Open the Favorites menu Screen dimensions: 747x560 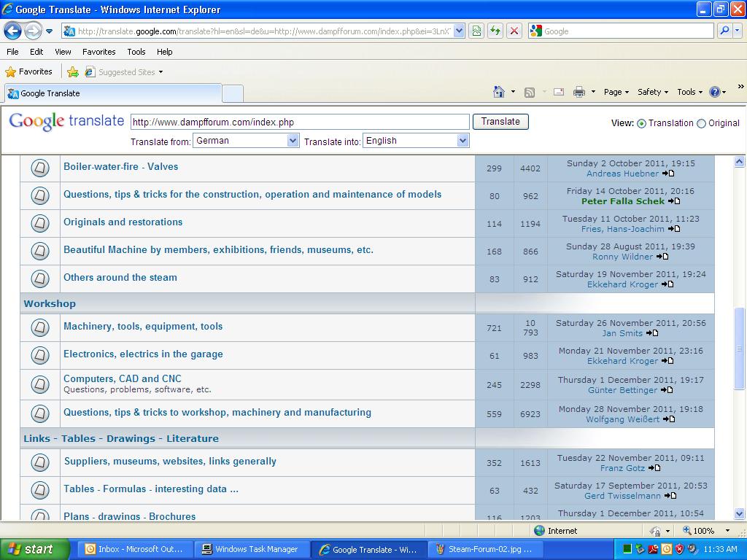pos(99,52)
